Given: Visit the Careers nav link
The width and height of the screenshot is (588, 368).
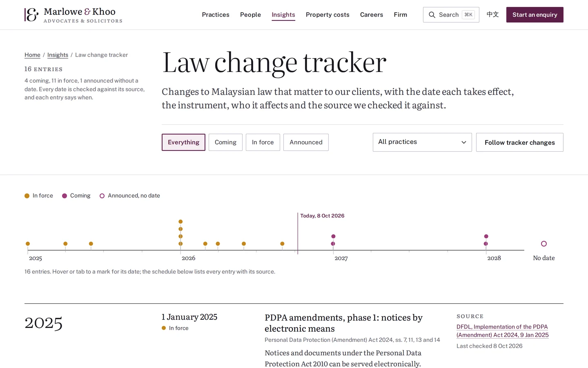Looking at the screenshot, I should 372,15.
